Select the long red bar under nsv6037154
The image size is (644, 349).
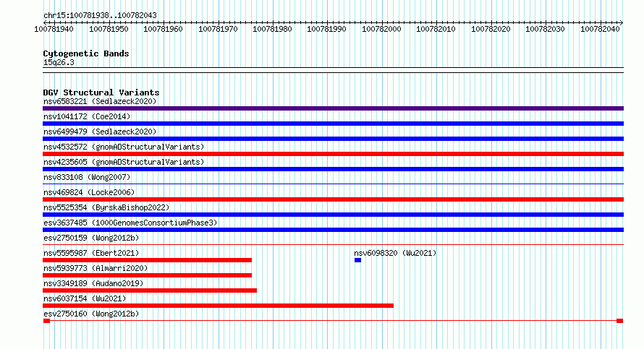click(x=218, y=306)
